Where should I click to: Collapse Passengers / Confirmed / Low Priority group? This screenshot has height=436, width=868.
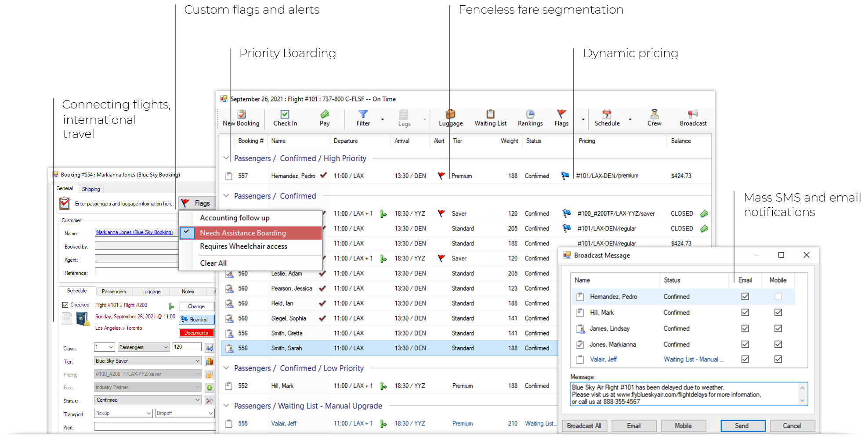tap(226, 368)
